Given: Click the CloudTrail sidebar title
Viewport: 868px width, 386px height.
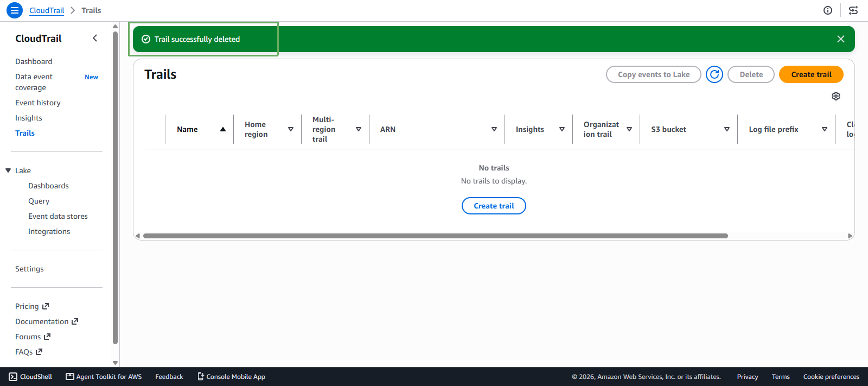Looking at the screenshot, I should coord(39,39).
